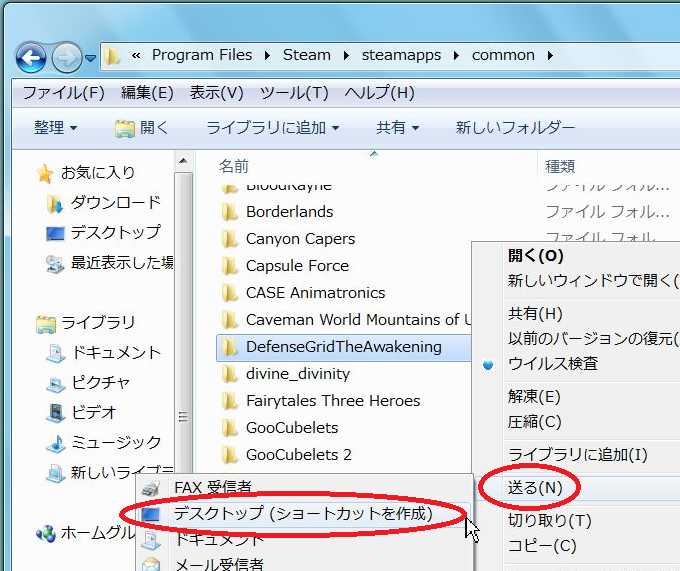Navigate to Steam in the address bar
The height and width of the screenshot is (571, 680).
click(307, 55)
